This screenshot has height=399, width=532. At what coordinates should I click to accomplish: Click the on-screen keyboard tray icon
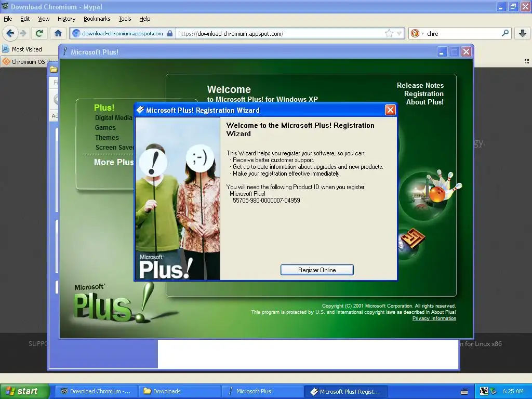(x=464, y=392)
